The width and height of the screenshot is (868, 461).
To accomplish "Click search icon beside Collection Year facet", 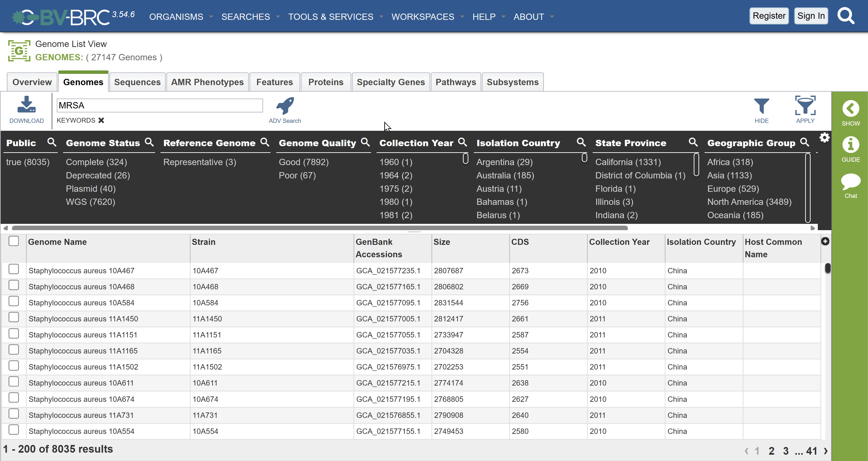I will pyautogui.click(x=463, y=142).
